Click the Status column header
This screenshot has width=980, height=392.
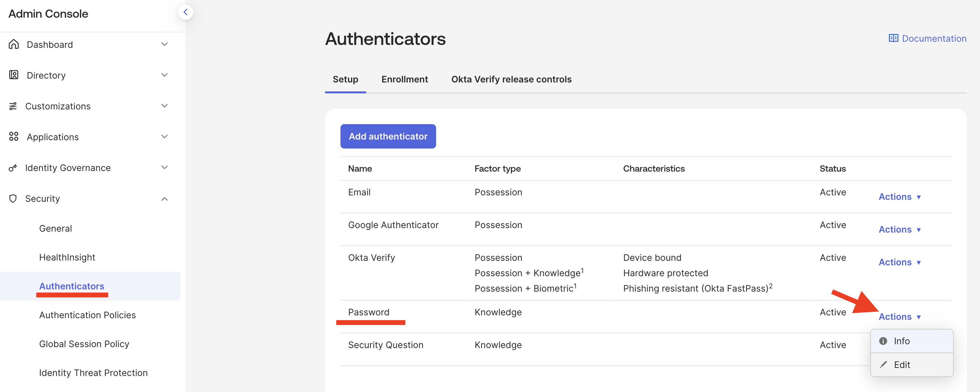(x=832, y=169)
